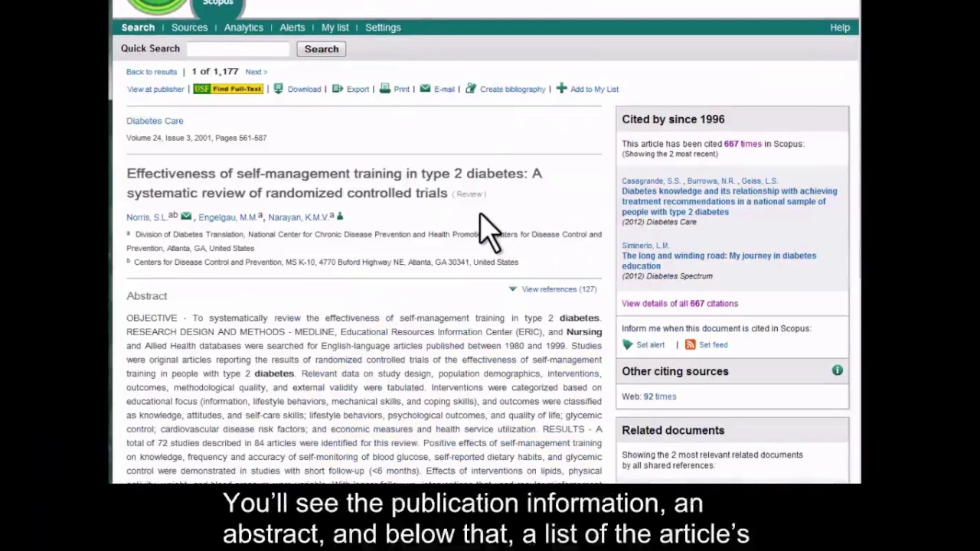Screen dimensions: 980x551
Task: Click the Set alert link
Action: click(650, 345)
